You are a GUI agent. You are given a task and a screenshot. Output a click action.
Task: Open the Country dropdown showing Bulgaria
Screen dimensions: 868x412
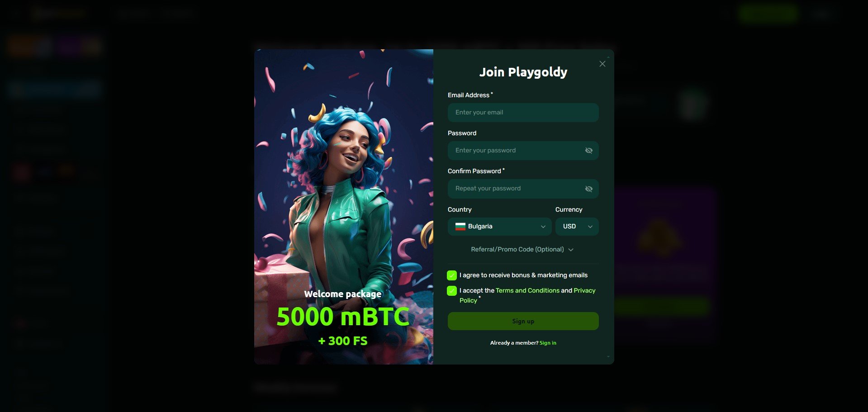coord(499,227)
